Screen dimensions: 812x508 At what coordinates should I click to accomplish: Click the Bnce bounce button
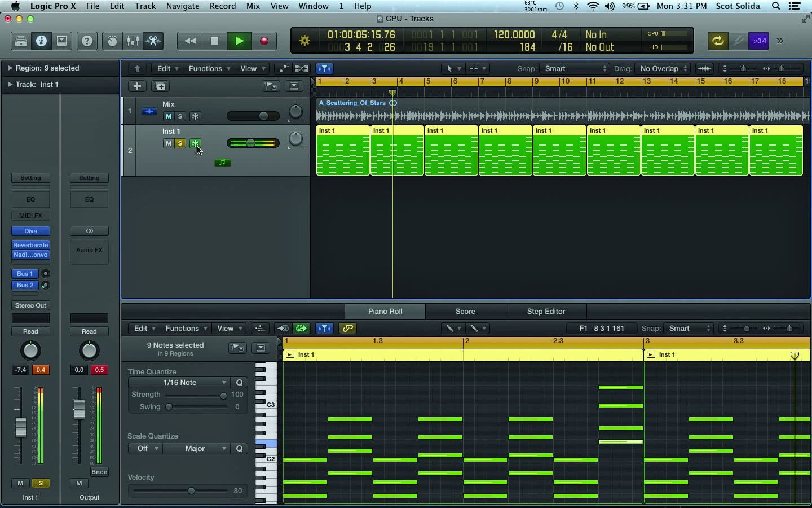(99, 472)
